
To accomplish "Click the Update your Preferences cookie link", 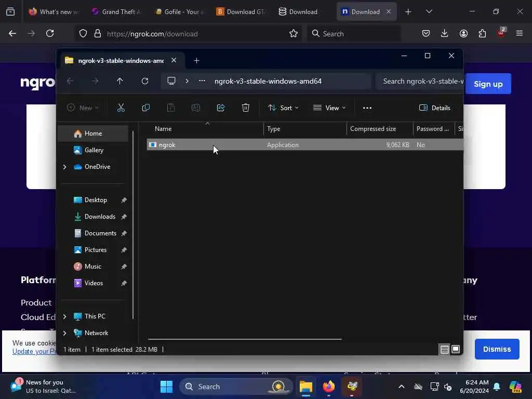I will 34,352.
